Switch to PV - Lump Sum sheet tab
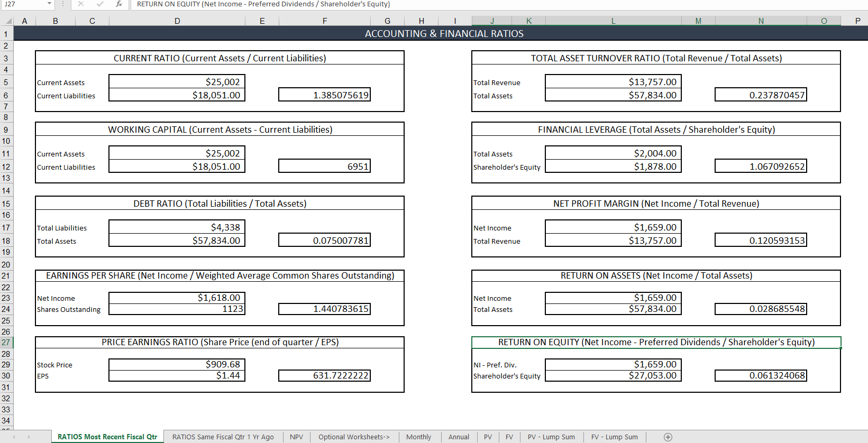The width and height of the screenshot is (868, 443). pyautogui.click(x=551, y=437)
